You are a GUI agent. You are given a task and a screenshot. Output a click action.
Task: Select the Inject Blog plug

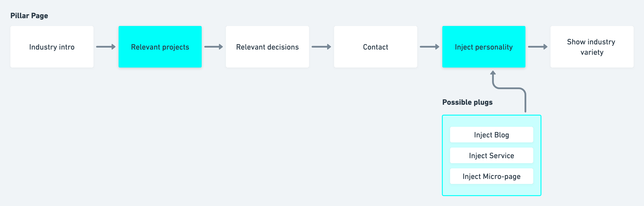coord(491,135)
